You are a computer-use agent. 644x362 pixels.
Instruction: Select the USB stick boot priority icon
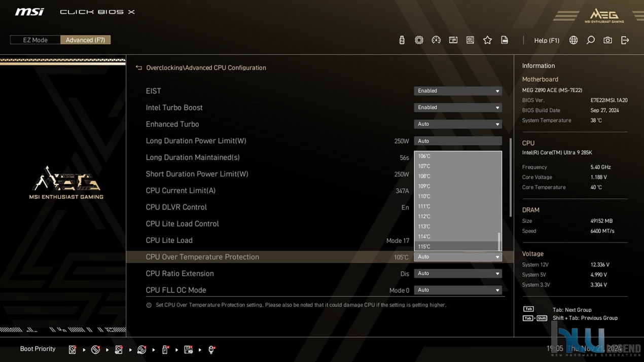[x=165, y=349]
